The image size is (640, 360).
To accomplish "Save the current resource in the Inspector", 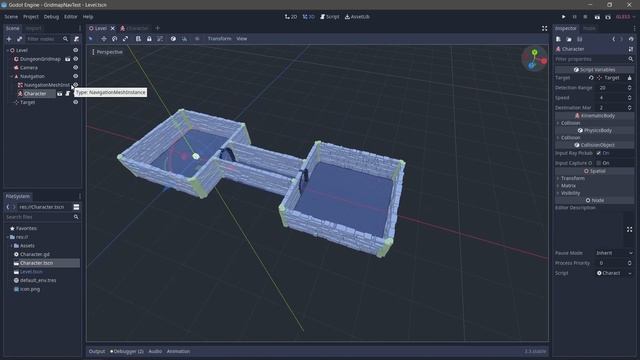I will [x=580, y=39].
